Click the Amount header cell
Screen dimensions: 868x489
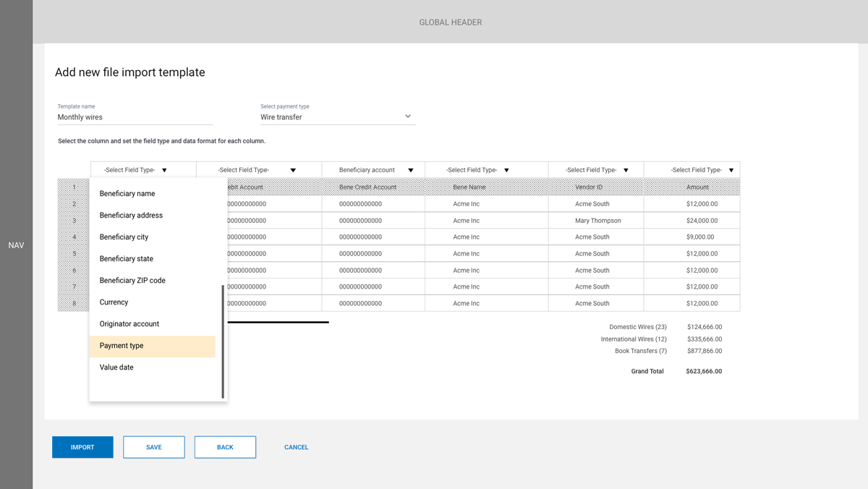click(692, 187)
